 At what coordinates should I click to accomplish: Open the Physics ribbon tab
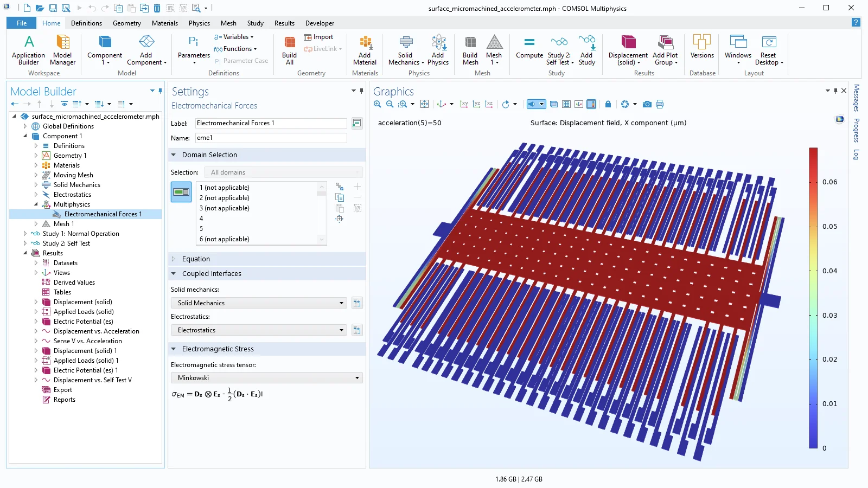199,23
